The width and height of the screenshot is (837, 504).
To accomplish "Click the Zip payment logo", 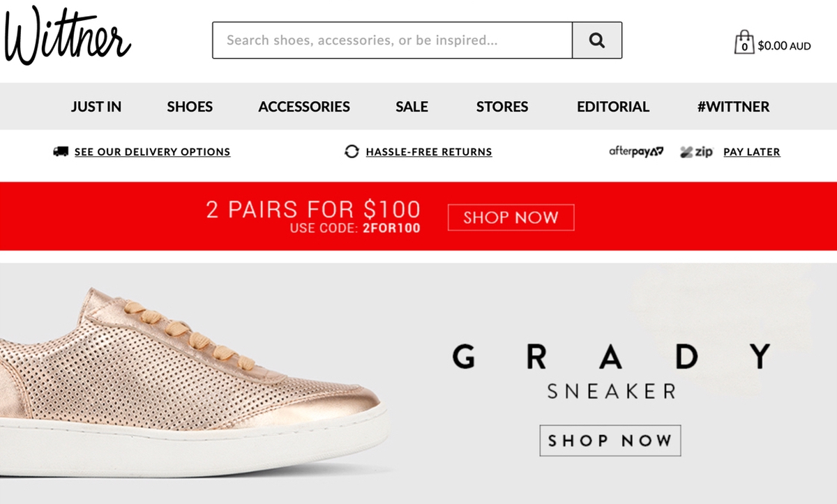I will (696, 151).
